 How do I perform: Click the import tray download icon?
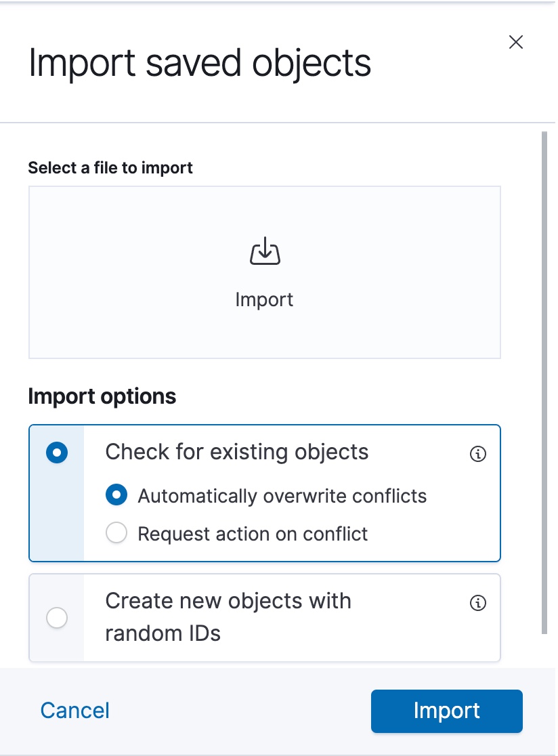click(265, 252)
